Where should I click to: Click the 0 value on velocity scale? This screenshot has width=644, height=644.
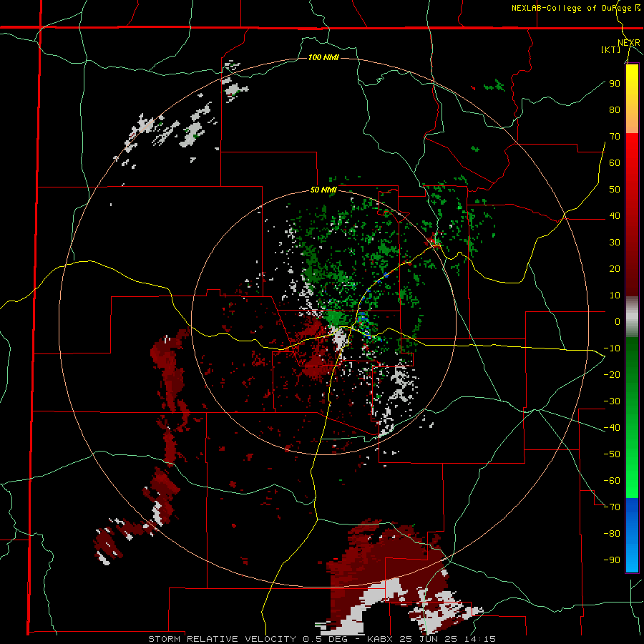coord(618,321)
